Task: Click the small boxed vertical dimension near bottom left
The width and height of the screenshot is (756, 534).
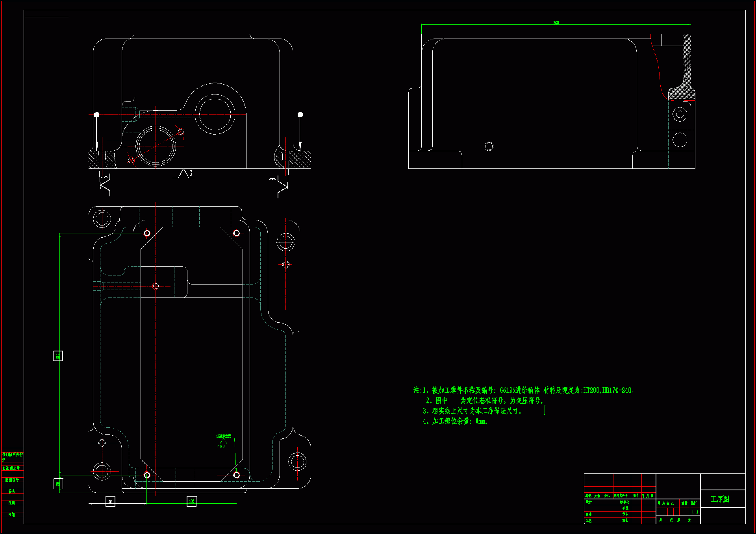Action: [x=58, y=484]
